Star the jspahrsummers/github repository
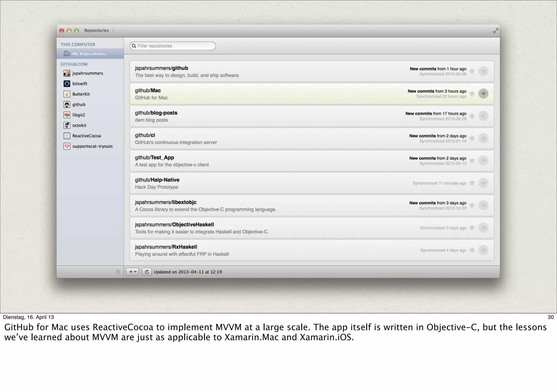 [x=472, y=71]
